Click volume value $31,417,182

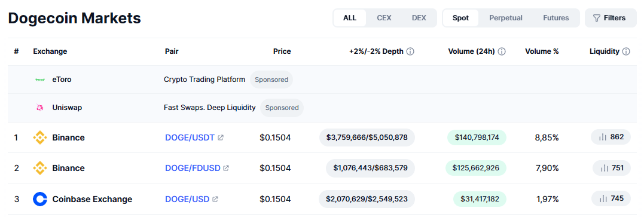point(480,199)
